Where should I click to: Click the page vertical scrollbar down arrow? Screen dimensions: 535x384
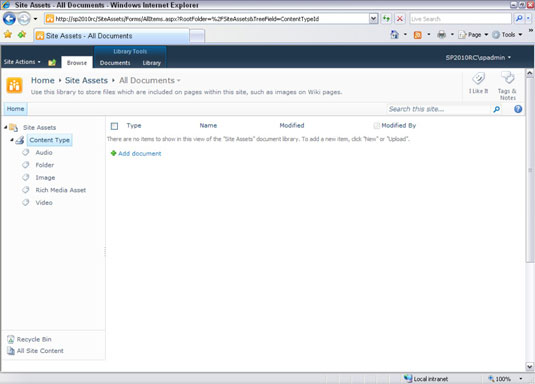[530, 367]
